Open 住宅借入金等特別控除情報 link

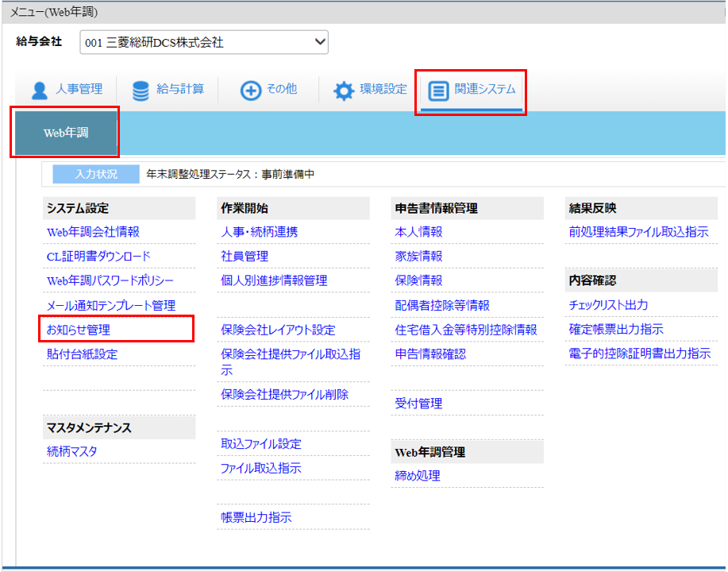click(466, 330)
